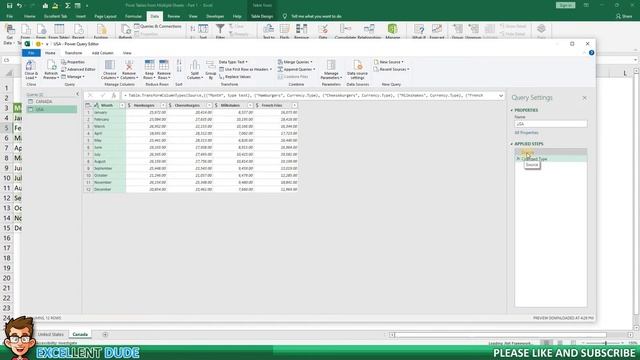Click the Excel Save icon in the quick access toolbar

[x=9, y=6]
